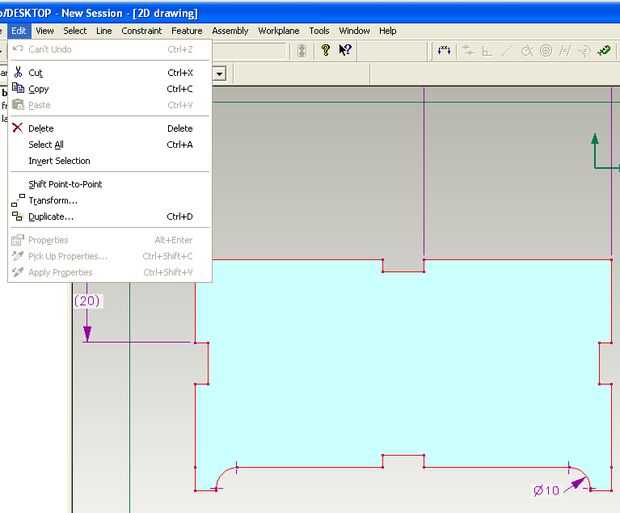
Task: Open the Feature menu
Action: [x=187, y=31]
